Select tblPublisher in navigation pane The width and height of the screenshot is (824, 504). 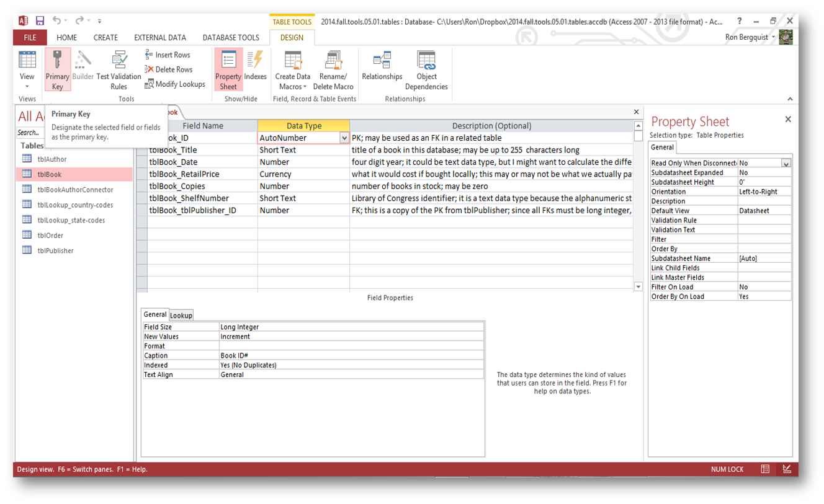coord(55,250)
